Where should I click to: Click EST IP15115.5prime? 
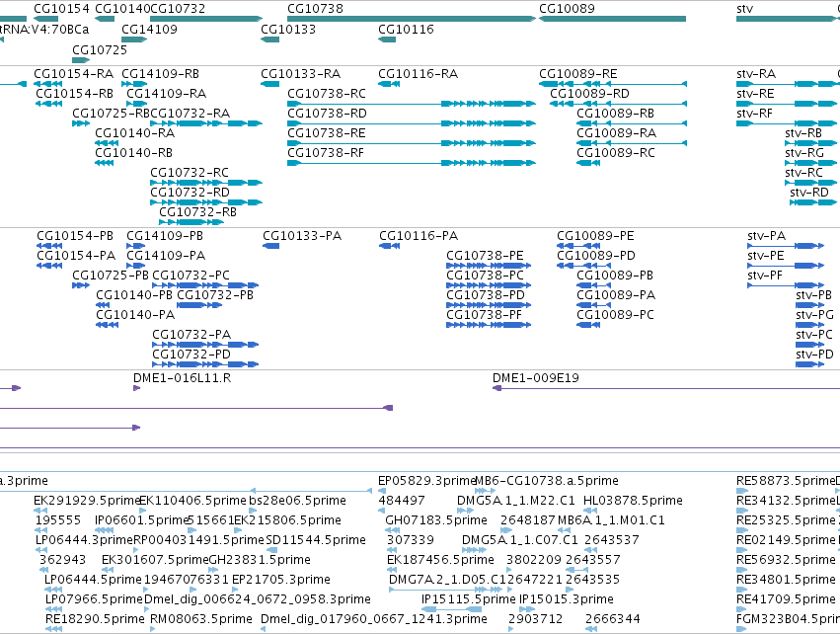469,599
